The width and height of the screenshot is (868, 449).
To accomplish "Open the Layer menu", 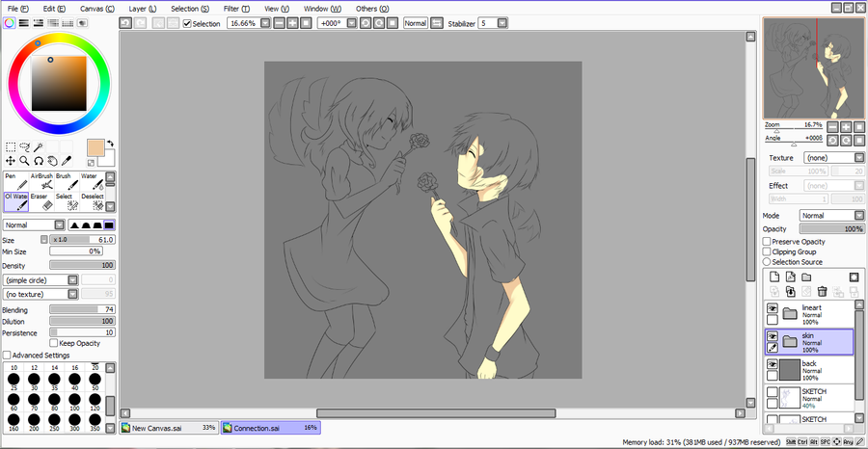I will (143, 9).
